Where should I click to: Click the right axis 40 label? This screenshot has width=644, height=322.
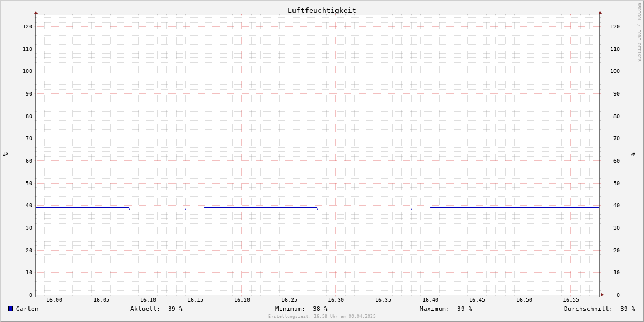click(x=616, y=206)
